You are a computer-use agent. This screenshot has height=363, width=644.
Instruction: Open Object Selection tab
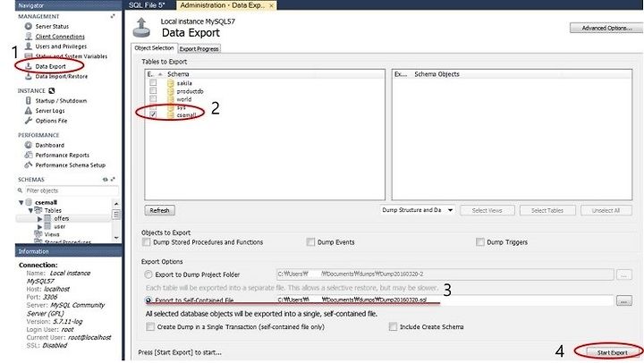154,48
